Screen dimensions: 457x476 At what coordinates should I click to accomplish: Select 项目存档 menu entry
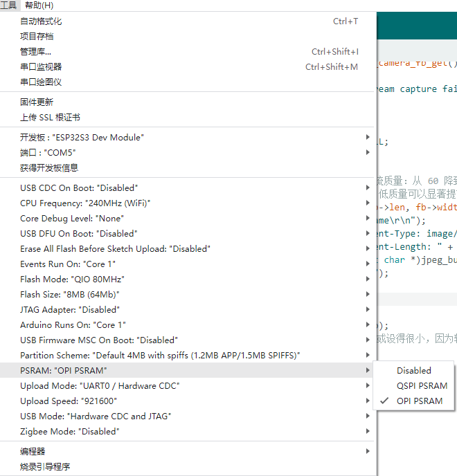pyautogui.click(x=188, y=37)
